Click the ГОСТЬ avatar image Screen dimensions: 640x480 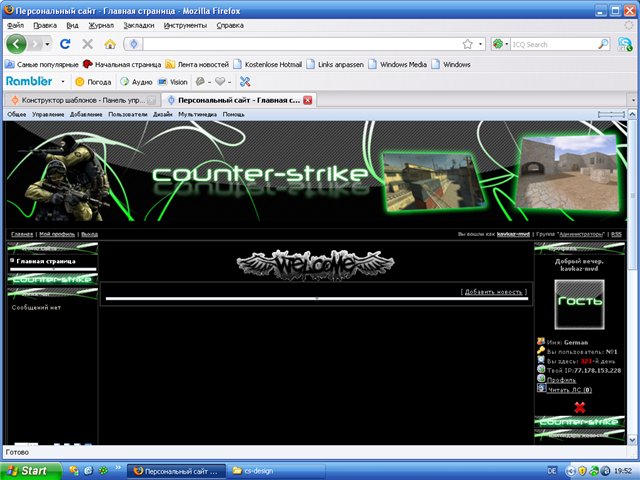click(x=579, y=304)
